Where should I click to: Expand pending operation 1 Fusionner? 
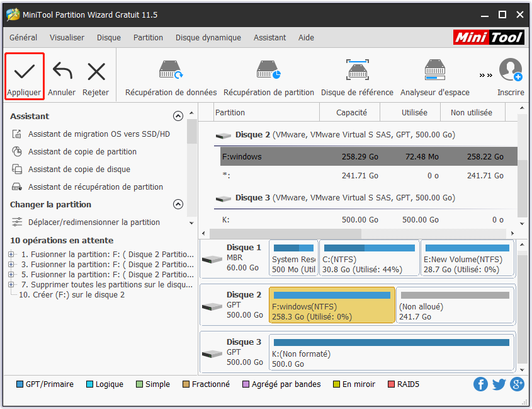pos(11,254)
